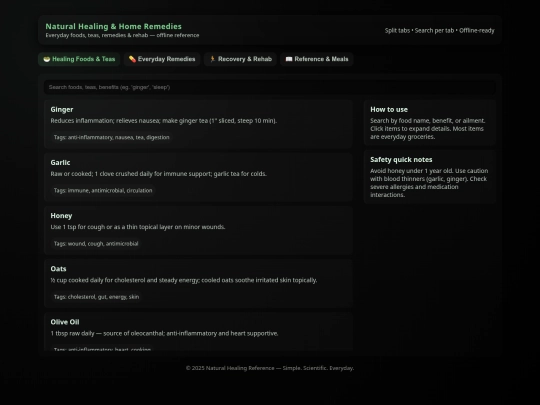Expand the Garlic item card
The height and width of the screenshot is (405, 540).
[198, 177]
